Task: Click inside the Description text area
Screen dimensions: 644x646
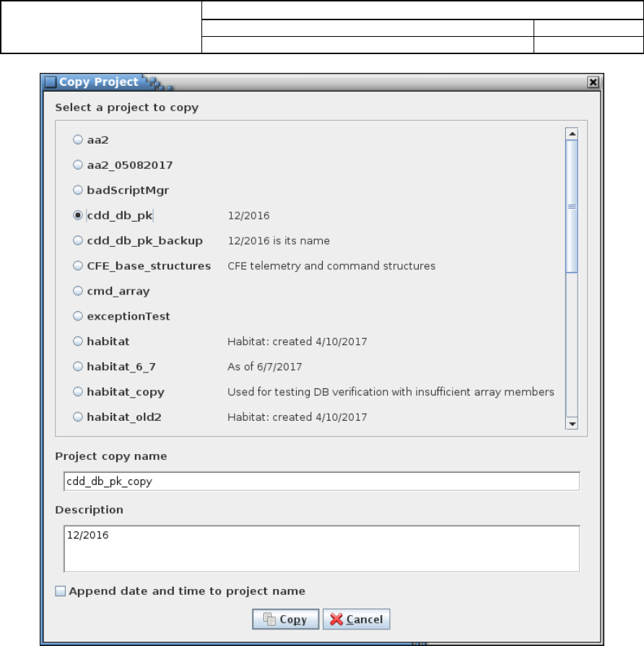Action: click(x=322, y=549)
